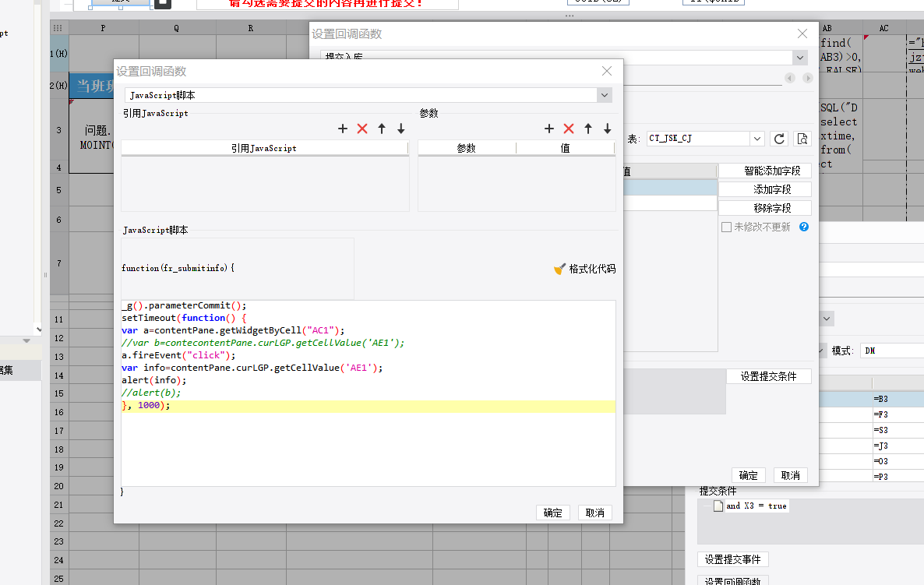Open help icon beside 未修改不更新

tap(804, 227)
